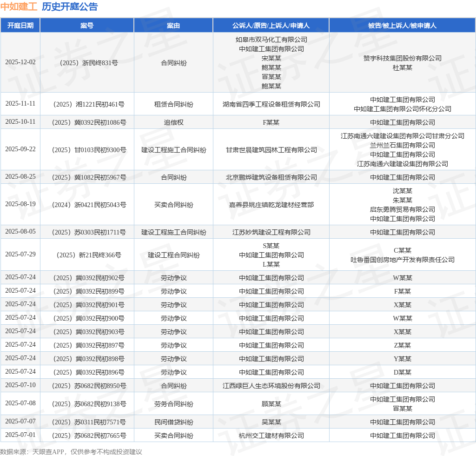The image size is (476, 456).
Task: Select case number (2025）浙民终831号
Action: coord(89,63)
